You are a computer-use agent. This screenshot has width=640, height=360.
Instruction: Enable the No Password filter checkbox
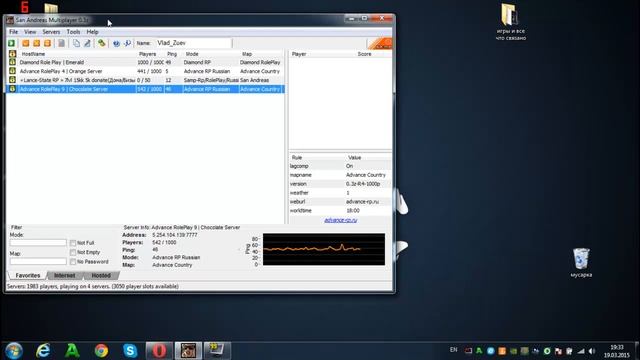pos(73,262)
